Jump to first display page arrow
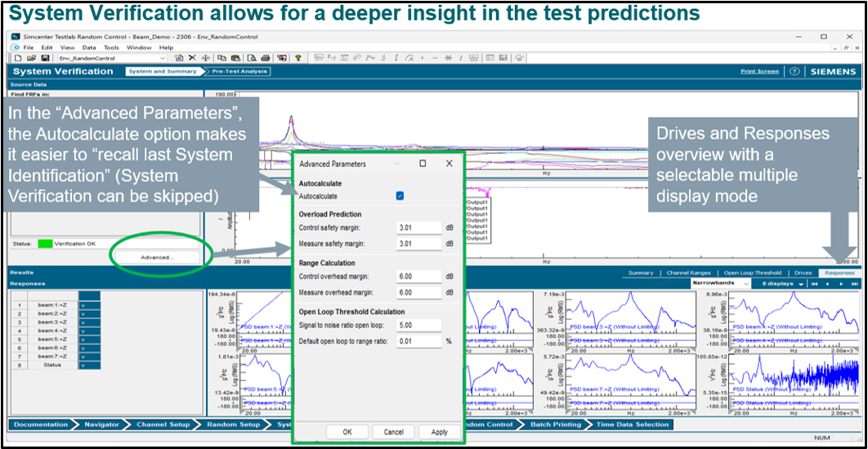868x449 pixels. coord(814,284)
